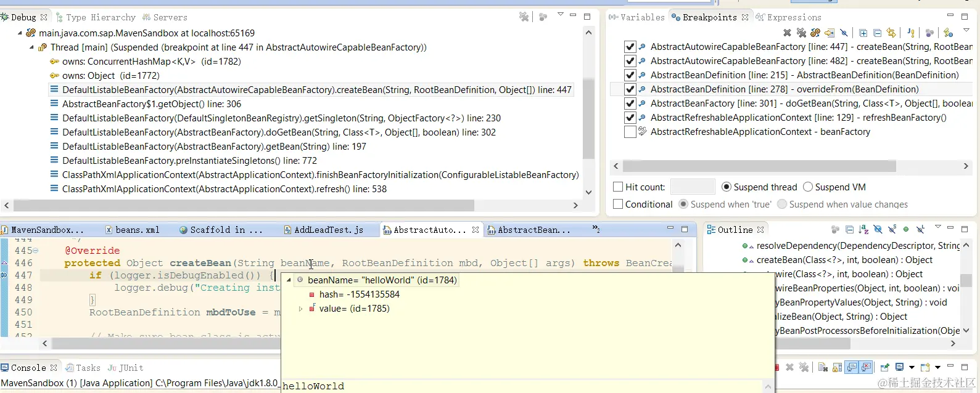The height and width of the screenshot is (393, 980).
Task: Show breakpoints supported by selected target
Action: point(815,33)
